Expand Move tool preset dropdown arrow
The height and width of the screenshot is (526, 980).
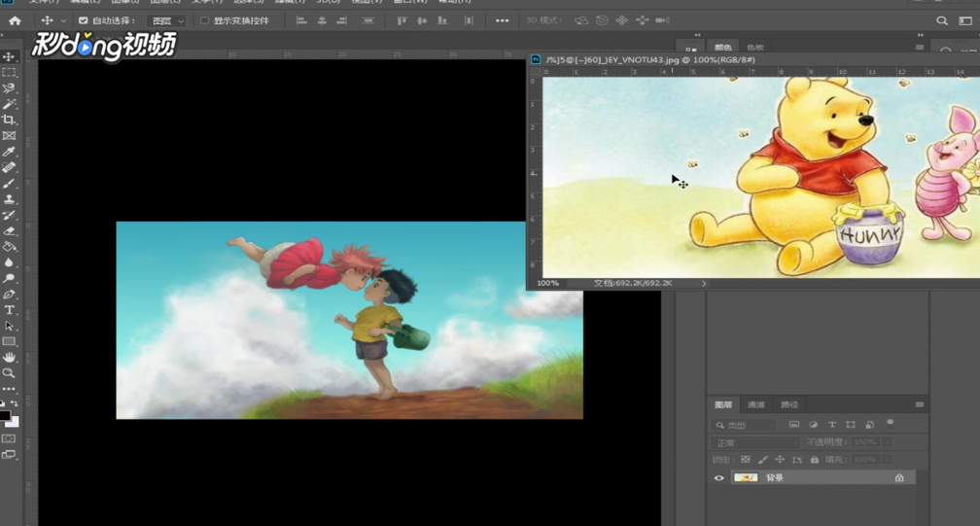(63, 21)
